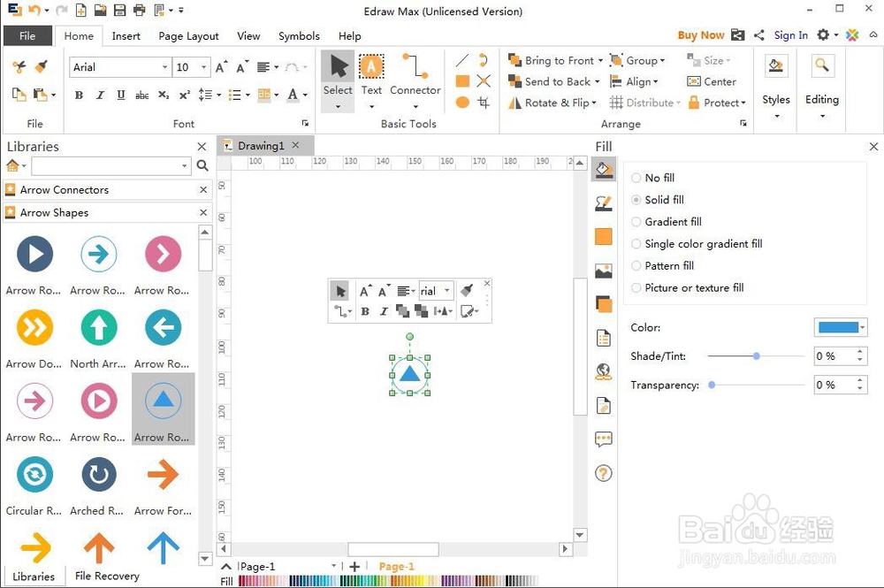Close the Arrow Connectors library
The height and width of the screenshot is (588, 884).
[203, 190]
